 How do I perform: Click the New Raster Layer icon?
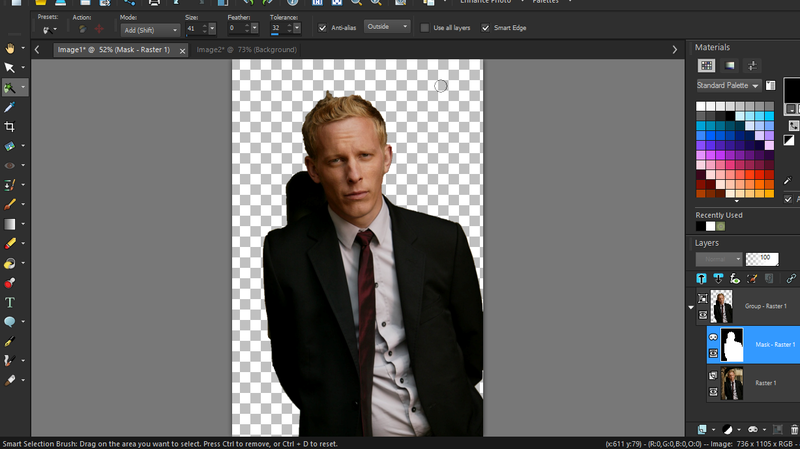(x=702, y=430)
